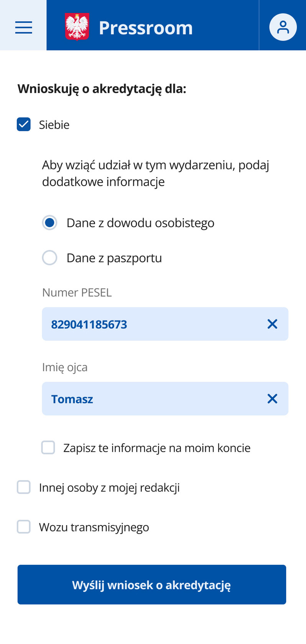
Task: Select Dane z dowodu osobistego option
Action: pyautogui.click(x=49, y=223)
